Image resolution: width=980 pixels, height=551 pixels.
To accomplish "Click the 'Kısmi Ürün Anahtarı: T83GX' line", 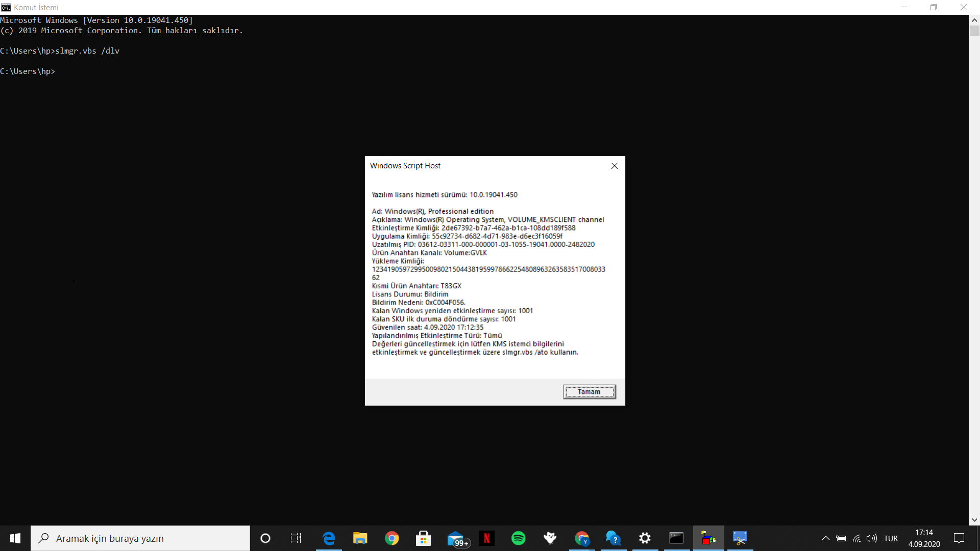I will click(x=416, y=286).
